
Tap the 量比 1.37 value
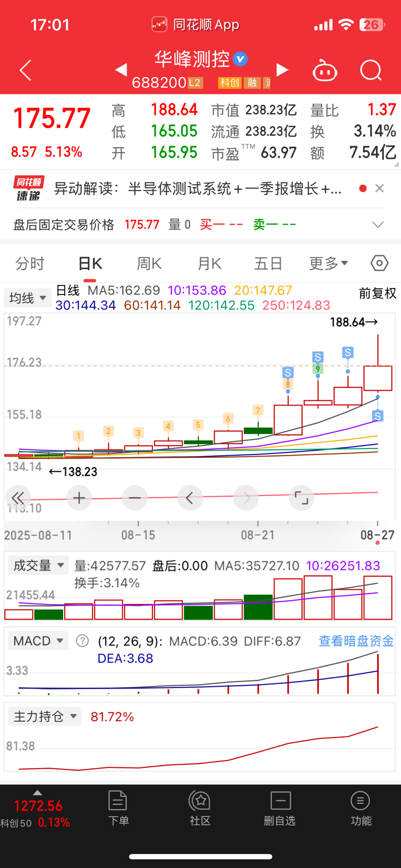(x=381, y=110)
